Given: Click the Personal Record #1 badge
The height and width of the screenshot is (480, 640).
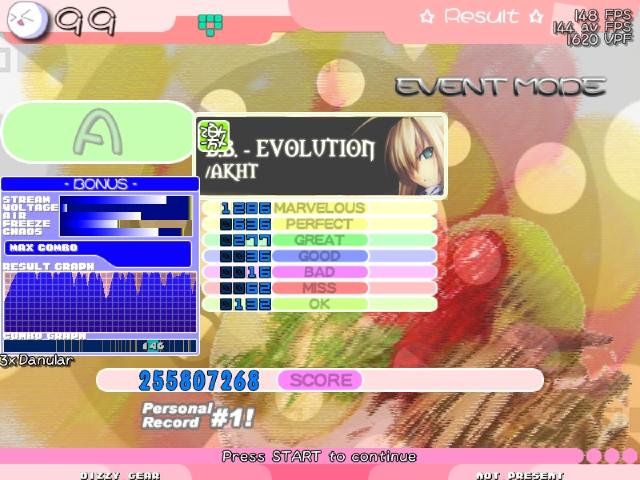Looking at the screenshot, I should 198,416.
